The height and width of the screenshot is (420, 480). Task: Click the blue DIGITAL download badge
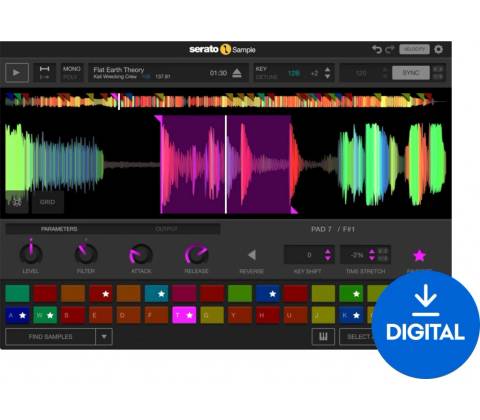point(425,324)
